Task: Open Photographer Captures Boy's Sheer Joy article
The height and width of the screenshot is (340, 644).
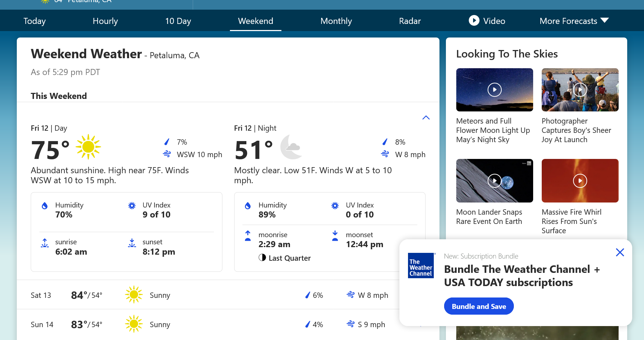Action: click(x=576, y=130)
